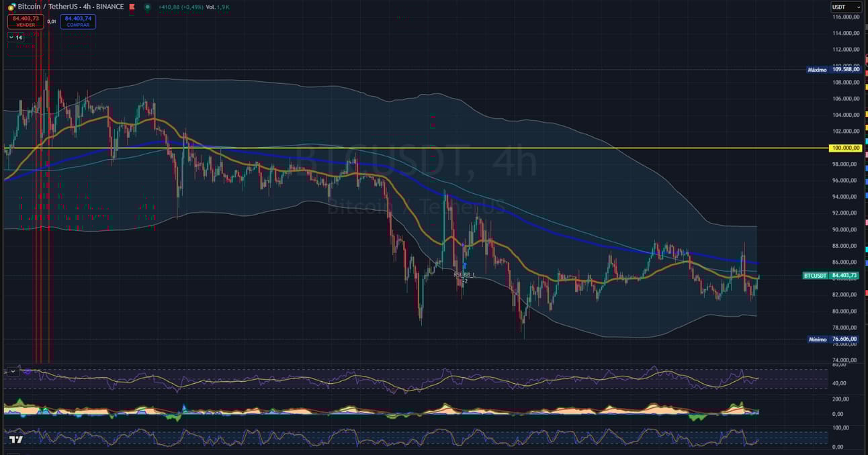
Task: Click the RSI_BB_L signal label on chart
Action: [464, 274]
